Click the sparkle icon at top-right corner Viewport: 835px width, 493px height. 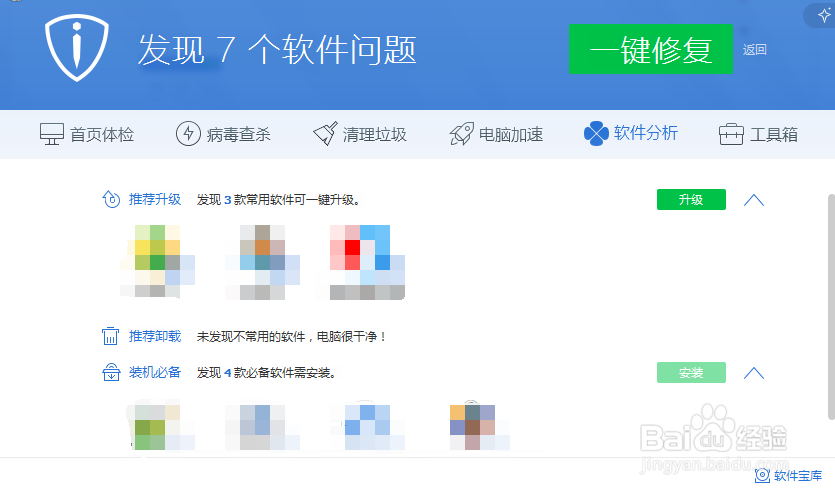coord(824,16)
